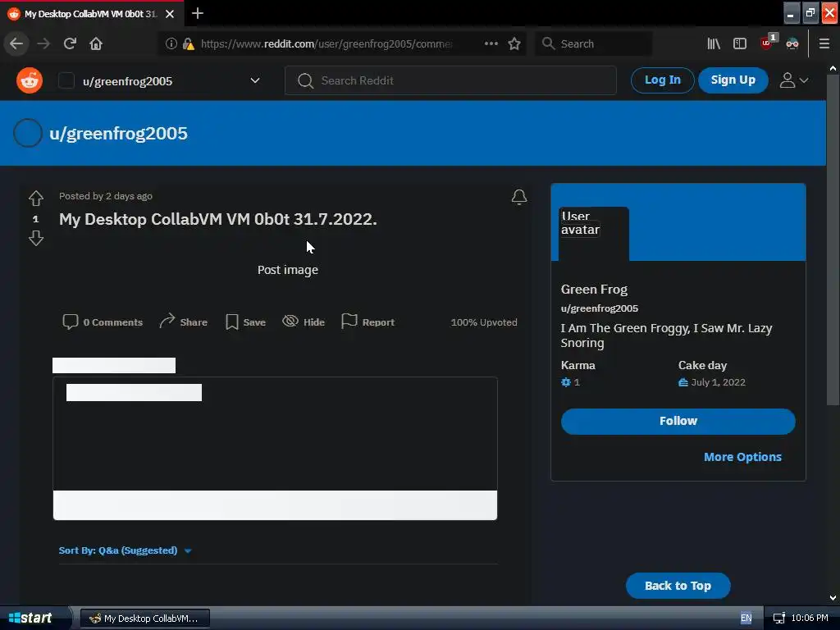The image size is (840, 630).
Task: Click the page vertical scrollbar
Action: 833,240
